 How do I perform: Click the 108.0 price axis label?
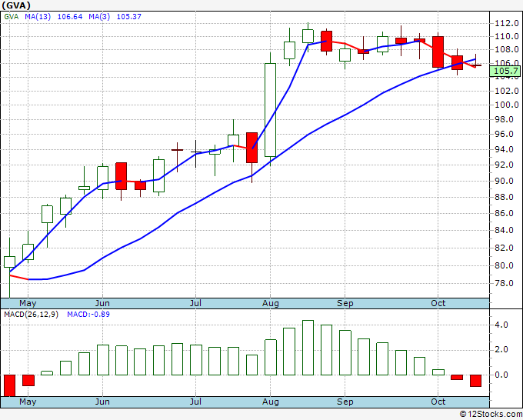click(x=507, y=50)
